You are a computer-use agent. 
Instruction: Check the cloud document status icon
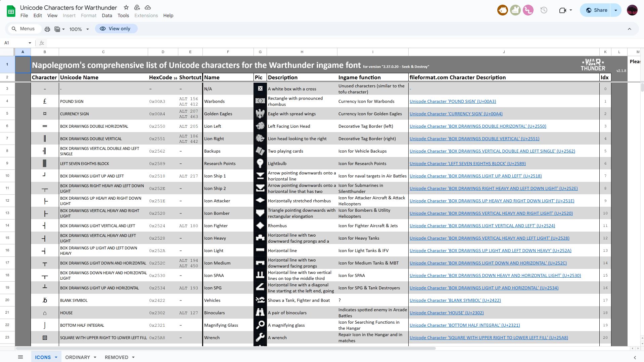coord(147,7)
